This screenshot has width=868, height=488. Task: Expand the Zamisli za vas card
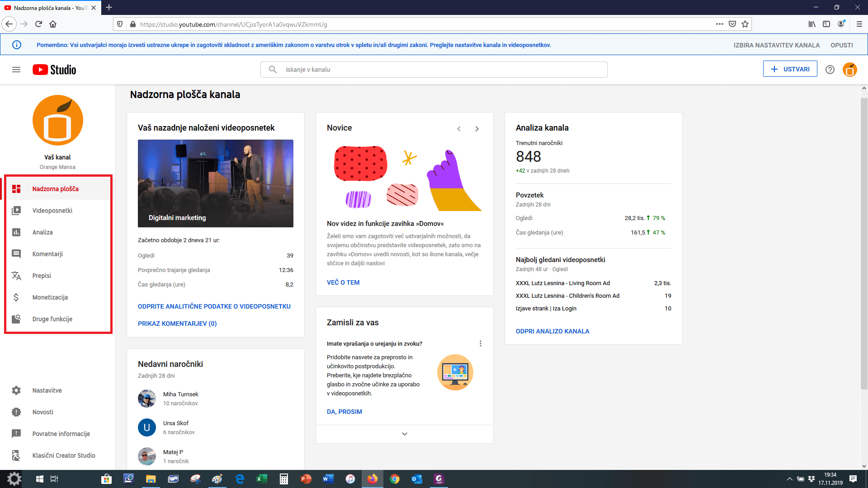[x=404, y=434]
